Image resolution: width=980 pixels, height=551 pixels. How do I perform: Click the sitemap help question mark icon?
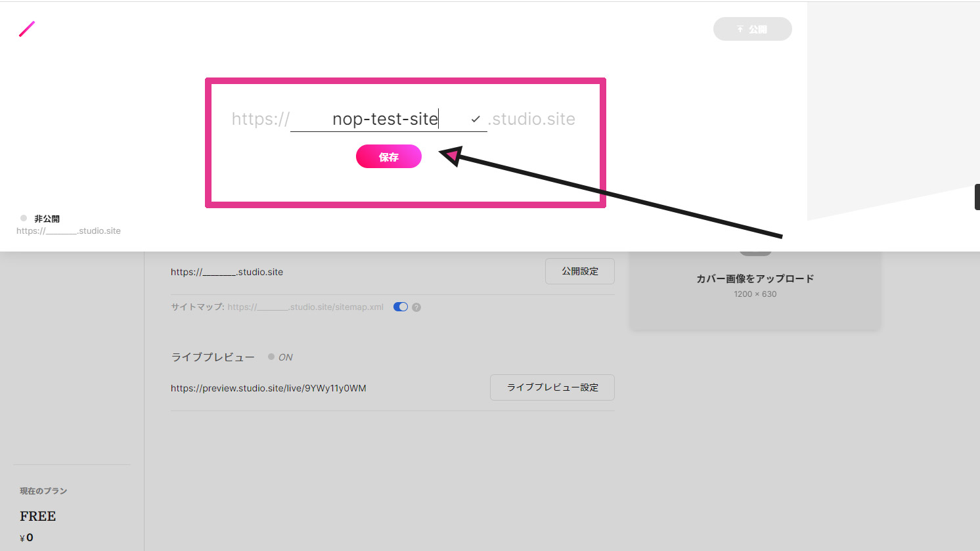416,307
